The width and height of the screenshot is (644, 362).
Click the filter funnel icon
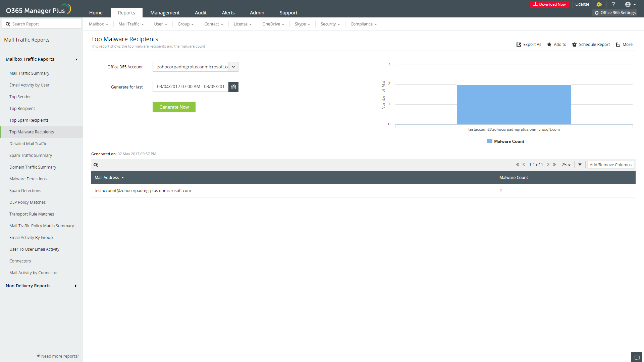pyautogui.click(x=580, y=165)
